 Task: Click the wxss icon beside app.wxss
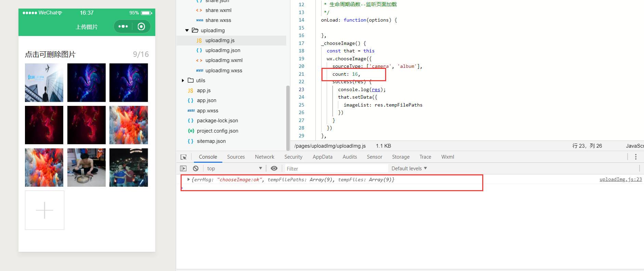pyautogui.click(x=191, y=111)
